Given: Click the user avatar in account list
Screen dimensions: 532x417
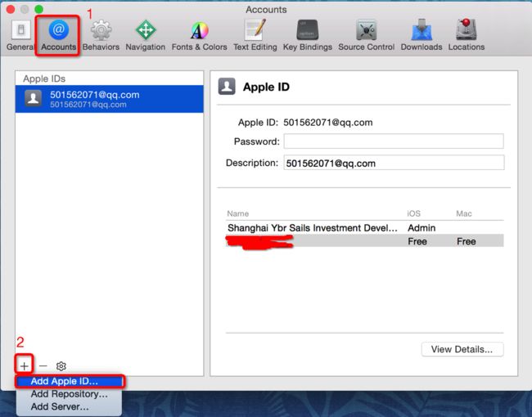Looking at the screenshot, I should [x=34, y=99].
